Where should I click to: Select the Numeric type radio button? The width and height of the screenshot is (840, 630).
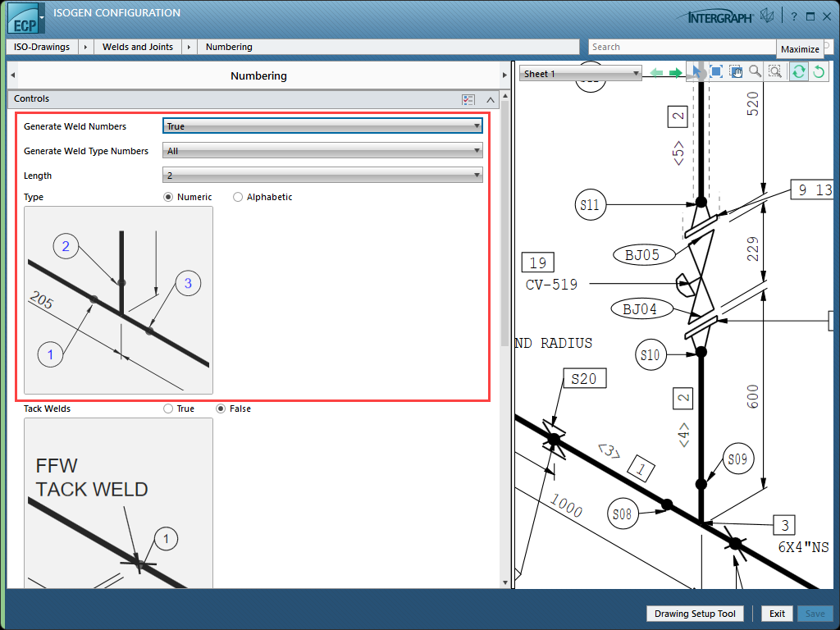point(169,197)
